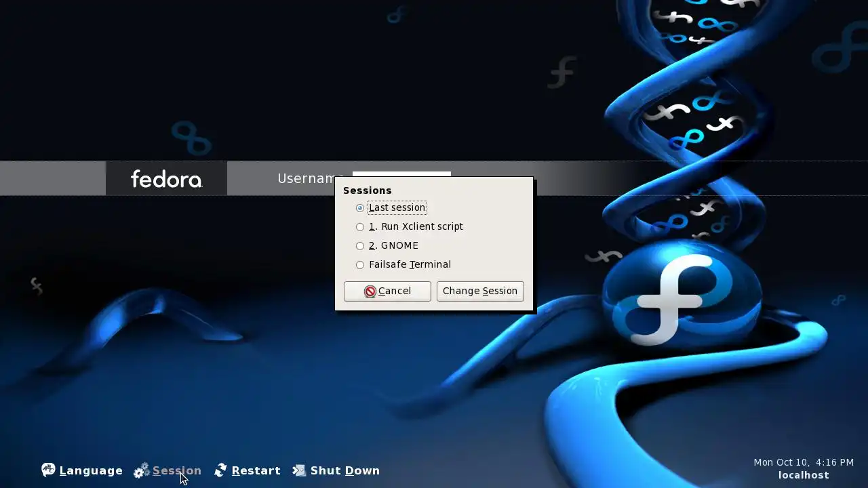Click the Language speech bubble icon
Viewport: 868px width, 488px height.
tap(48, 470)
